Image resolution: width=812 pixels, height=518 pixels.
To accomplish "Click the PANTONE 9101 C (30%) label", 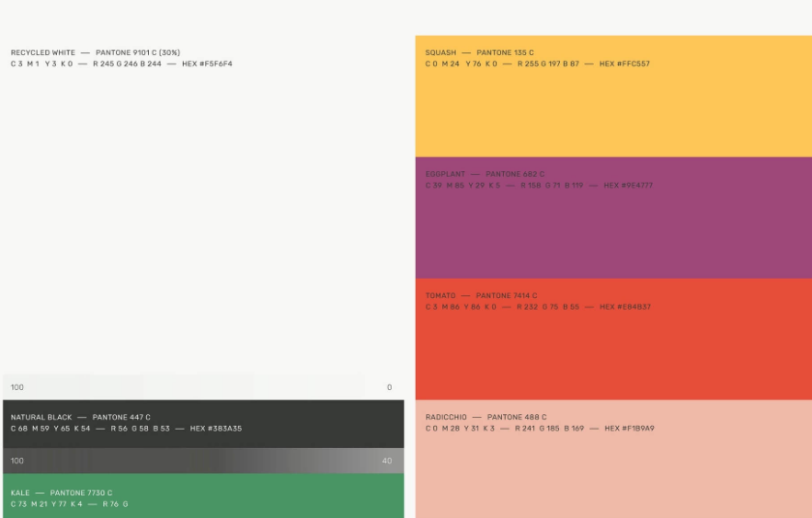I will point(138,53).
